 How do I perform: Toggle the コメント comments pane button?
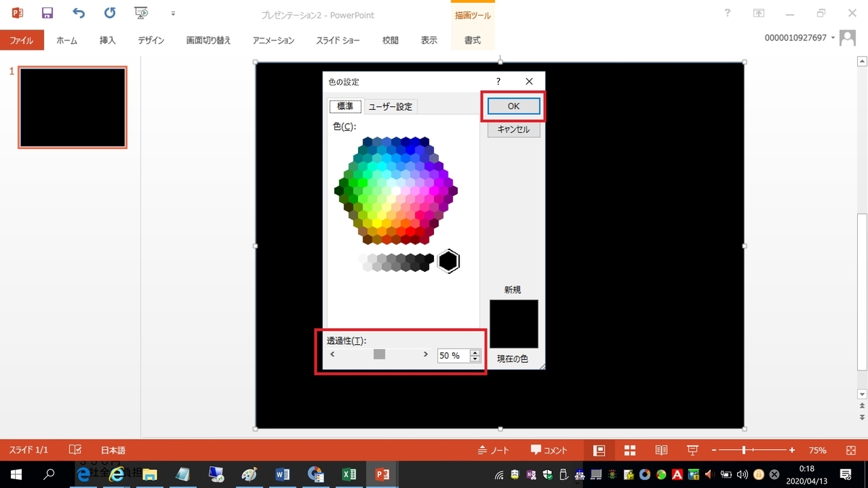[x=549, y=450]
